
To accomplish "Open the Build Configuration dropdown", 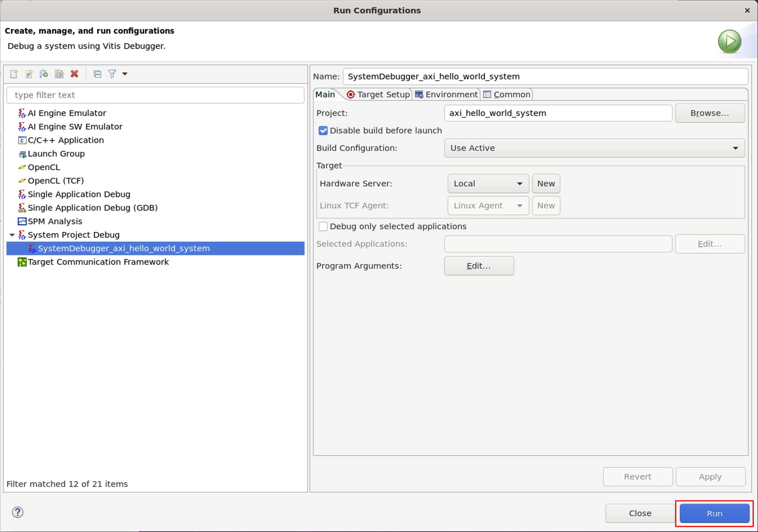I will [594, 148].
